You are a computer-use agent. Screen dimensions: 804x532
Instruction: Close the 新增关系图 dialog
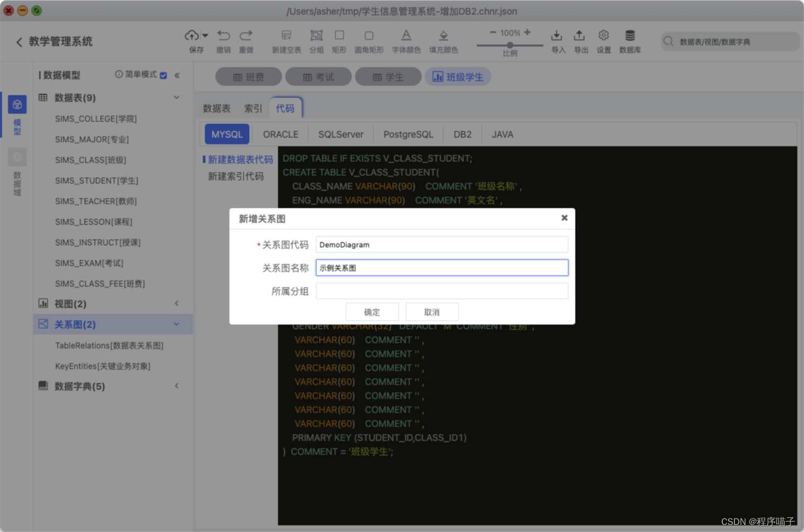pyautogui.click(x=564, y=218)
